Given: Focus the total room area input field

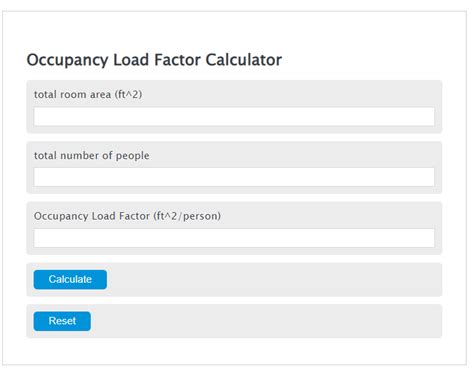Looking at the screenshot, I should pyautogui.click(x=234, y=116).
